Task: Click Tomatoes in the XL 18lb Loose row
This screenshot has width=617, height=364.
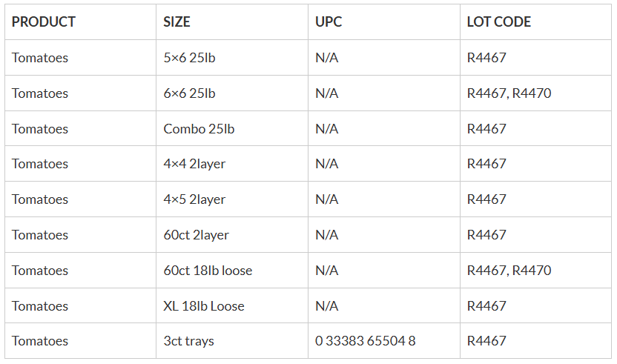Action: (40, 305)
